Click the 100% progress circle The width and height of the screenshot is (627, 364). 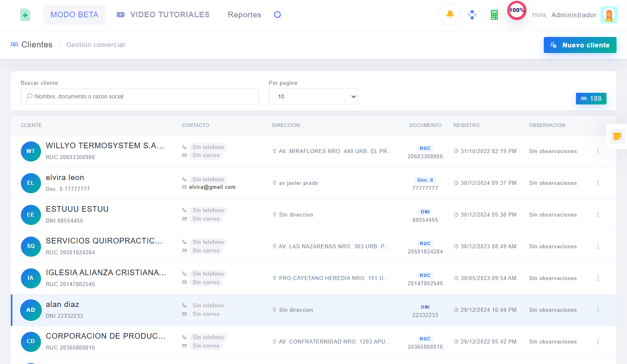(x=517, y=10)
